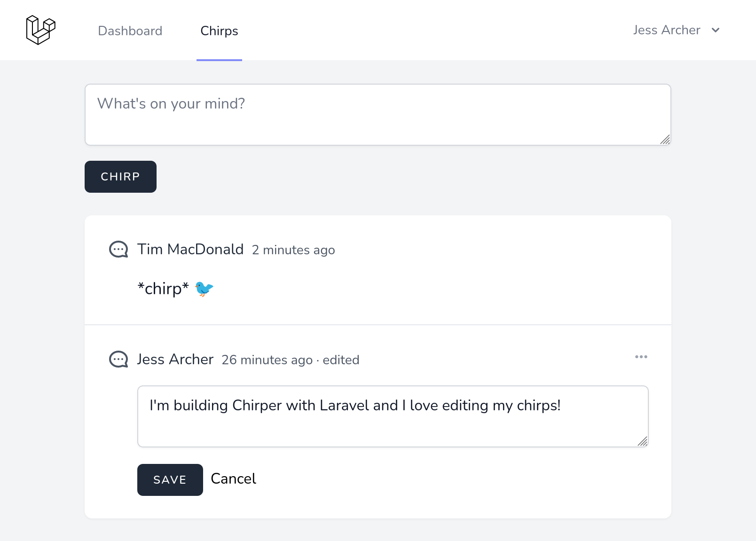
Task: Open the Dashboard navigation tab
Action: [130, 31]
